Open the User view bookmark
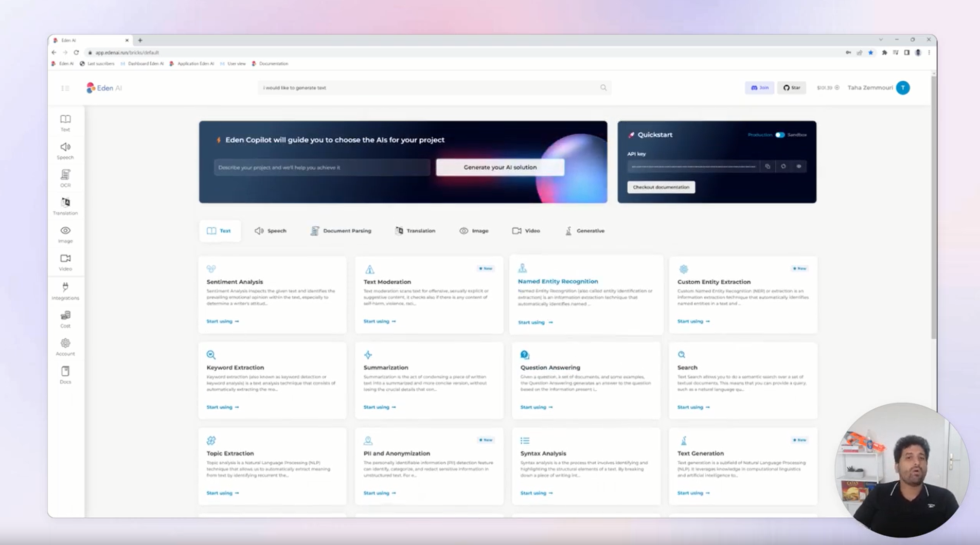The width and height of the screenshot is (980, 545). point(233,64)
